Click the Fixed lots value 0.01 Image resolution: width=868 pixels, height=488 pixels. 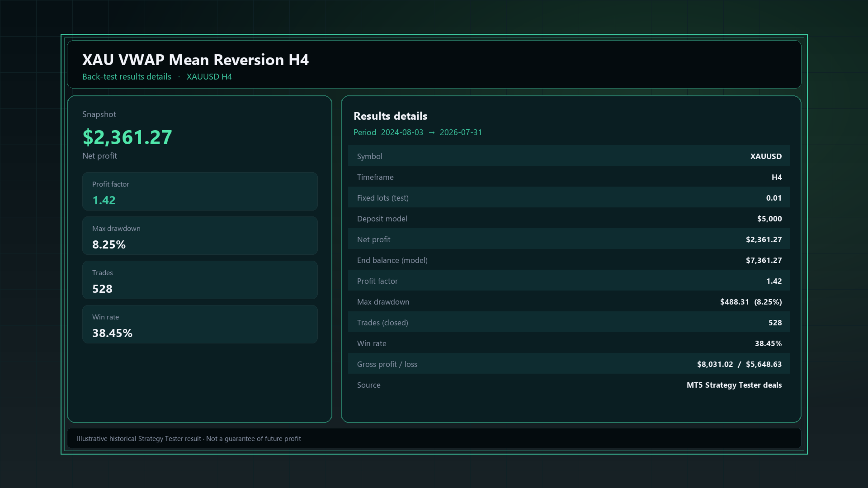coord(774,198)
